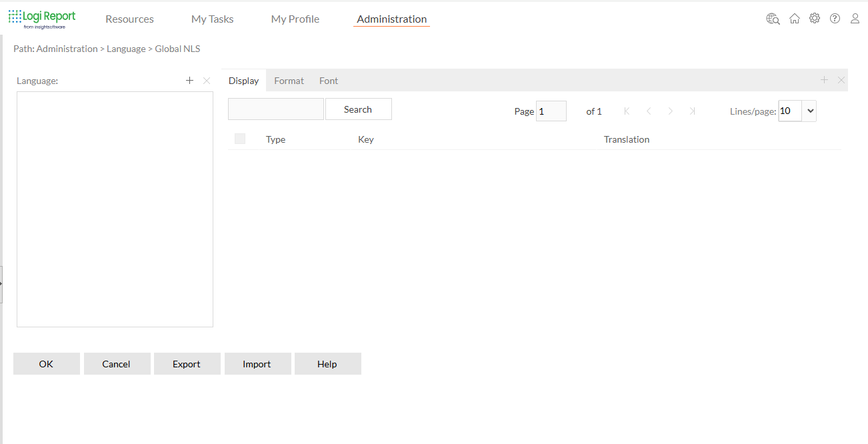The width and height of the screenshot is (868, 444).
Task: Open the global search icon
Action: (x=772, y=18)
